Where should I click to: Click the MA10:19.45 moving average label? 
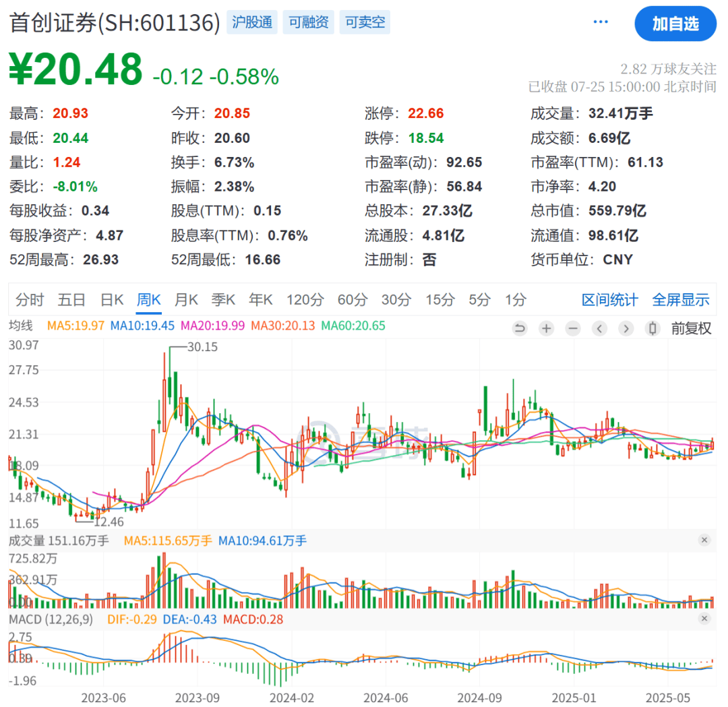(x=142, y=326)
